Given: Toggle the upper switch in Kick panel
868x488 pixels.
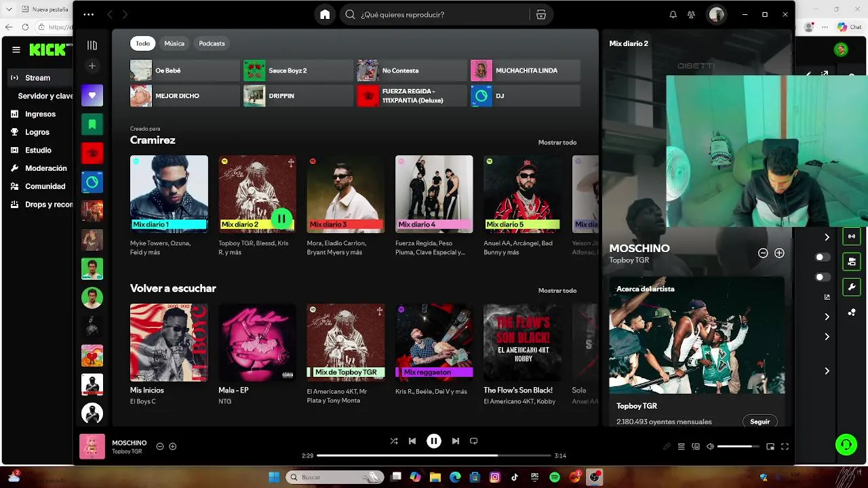Looking at the screenshot, I should click(822, 258).
